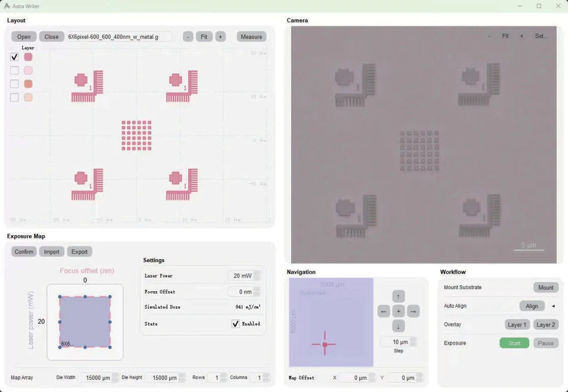
Task: Activate the Measure tool
Action: (x=251, y=37)
